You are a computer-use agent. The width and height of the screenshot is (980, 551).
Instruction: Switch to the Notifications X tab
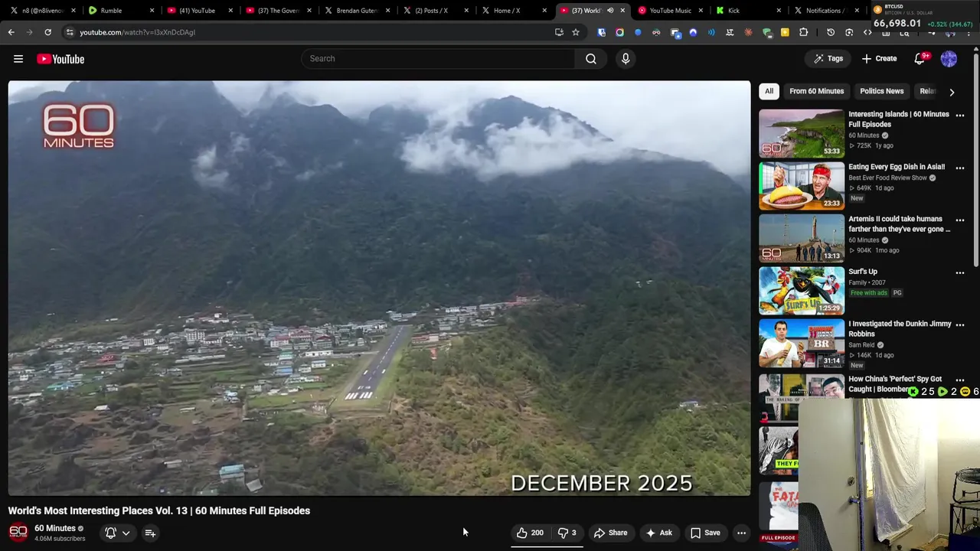pos(827,11)
